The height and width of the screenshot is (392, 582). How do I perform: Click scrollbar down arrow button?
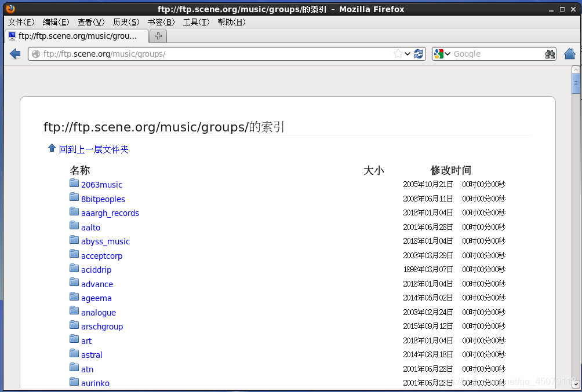point(576,384)
